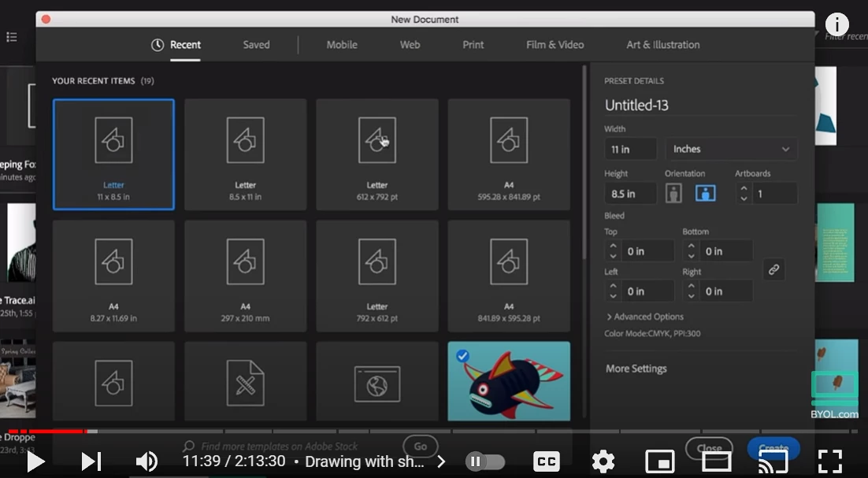Click the BYOL.com channel watermark
Image resolution: width=868 pixels, height=478 pixels.
click(835, 395)
